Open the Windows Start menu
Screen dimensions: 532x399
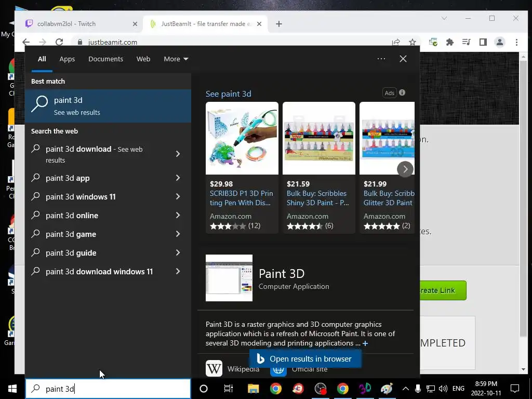point(12,389)
